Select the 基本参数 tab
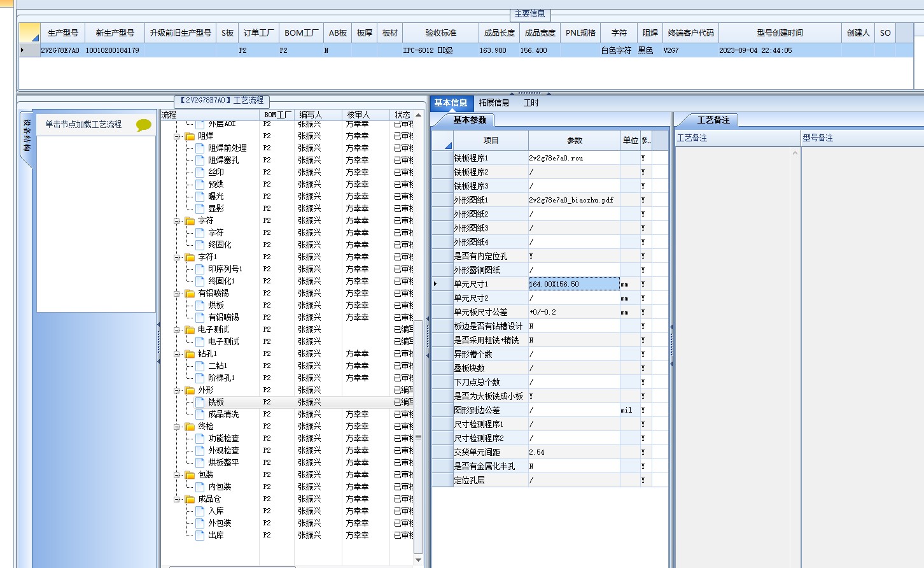Viewport: 924px width, 568px height. (470, 120)
